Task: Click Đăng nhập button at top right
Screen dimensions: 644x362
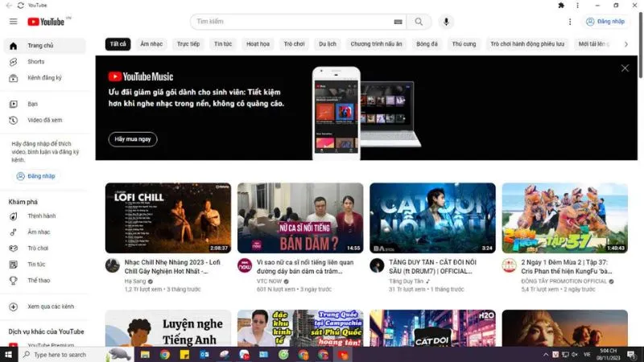Action: click(605, 22)
